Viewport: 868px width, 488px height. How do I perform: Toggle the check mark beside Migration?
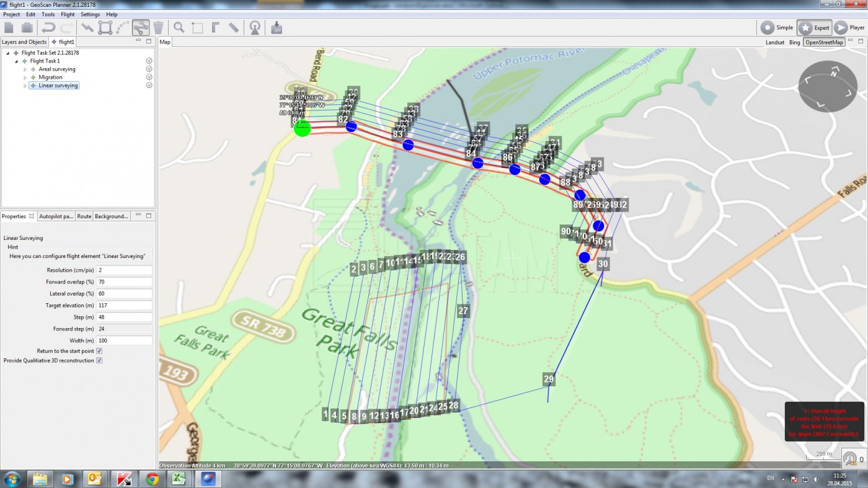pos(149,77)
